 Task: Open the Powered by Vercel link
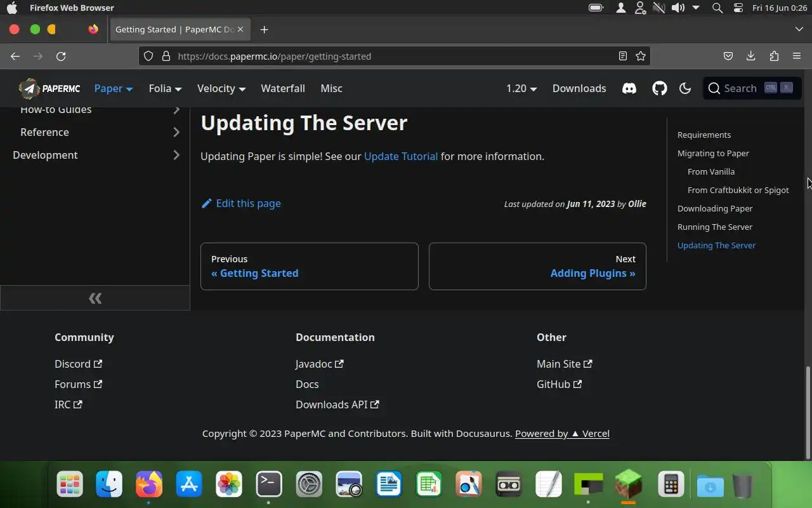tap(562, 433)
